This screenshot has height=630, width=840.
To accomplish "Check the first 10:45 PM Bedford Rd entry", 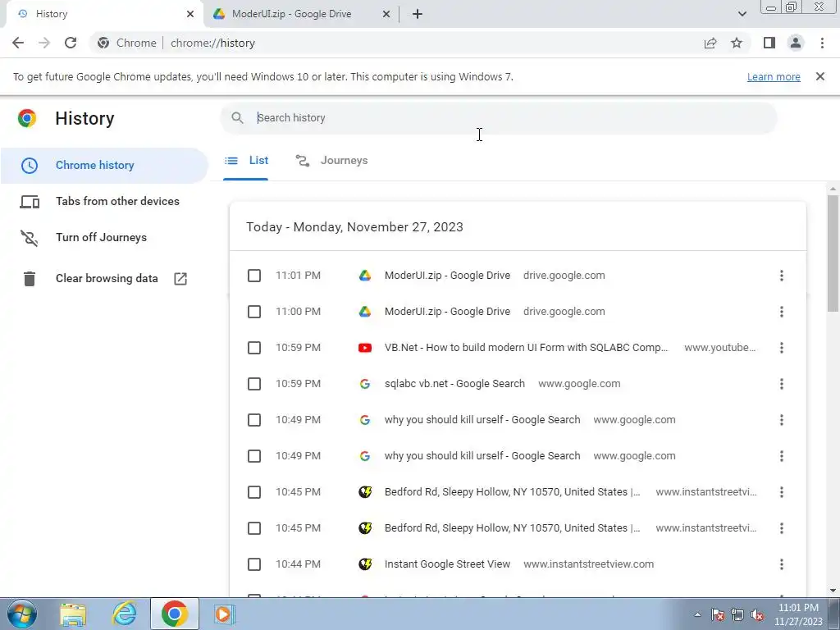I will point(254,492).
